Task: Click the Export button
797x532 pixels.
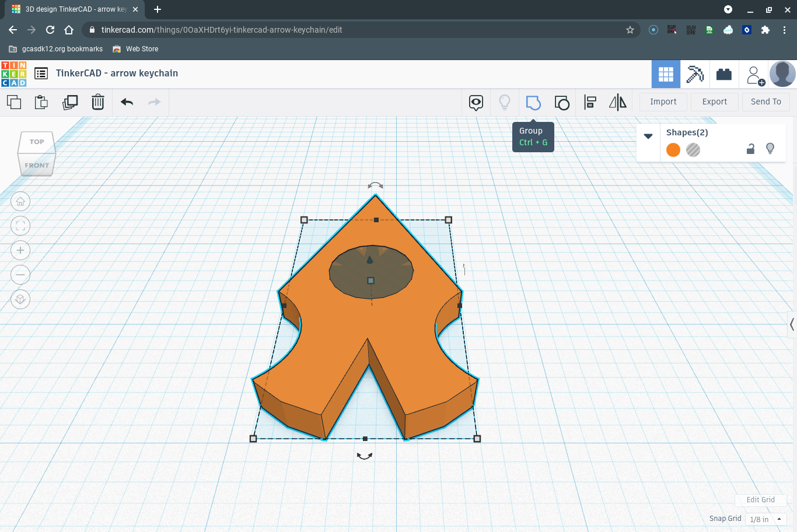Action: 714,101
